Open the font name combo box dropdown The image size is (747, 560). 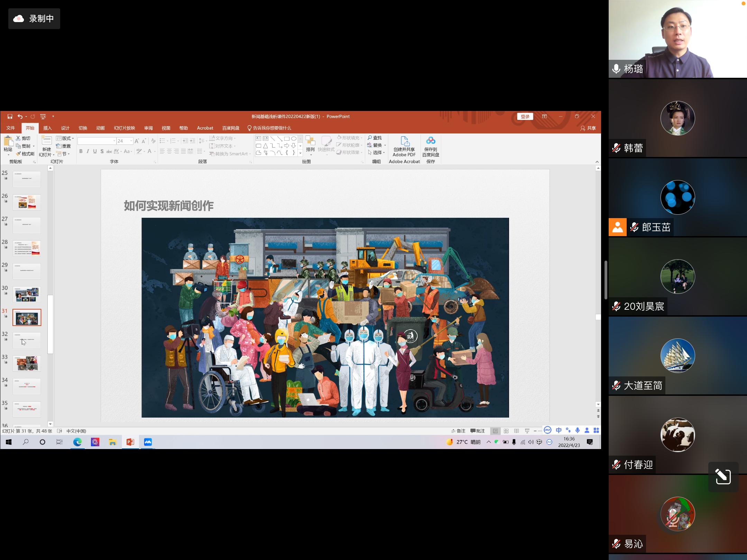(114, 141)
